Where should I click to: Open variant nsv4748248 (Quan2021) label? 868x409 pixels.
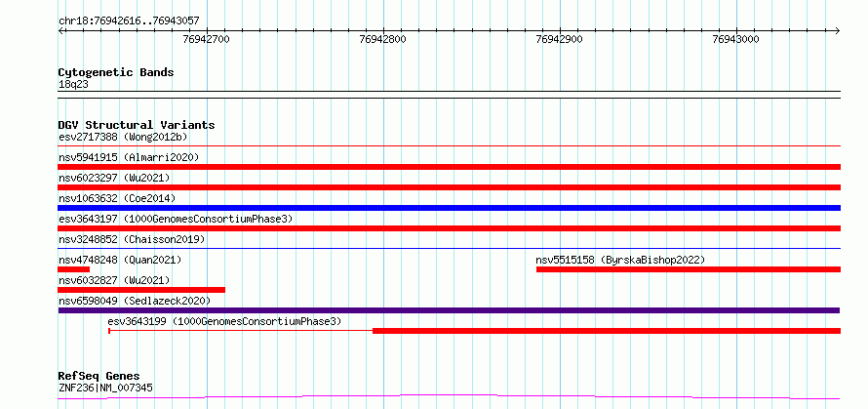120,260
